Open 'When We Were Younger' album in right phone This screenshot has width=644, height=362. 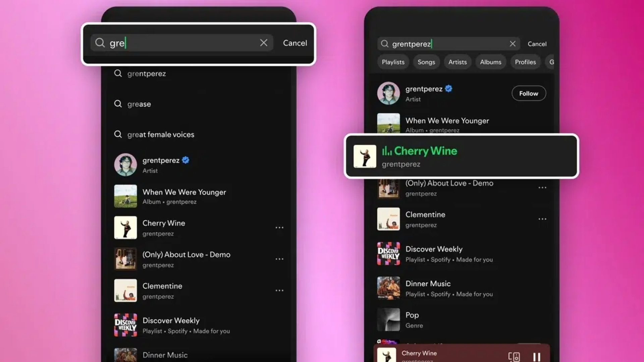pyautogui.click(x=462, y=123)
